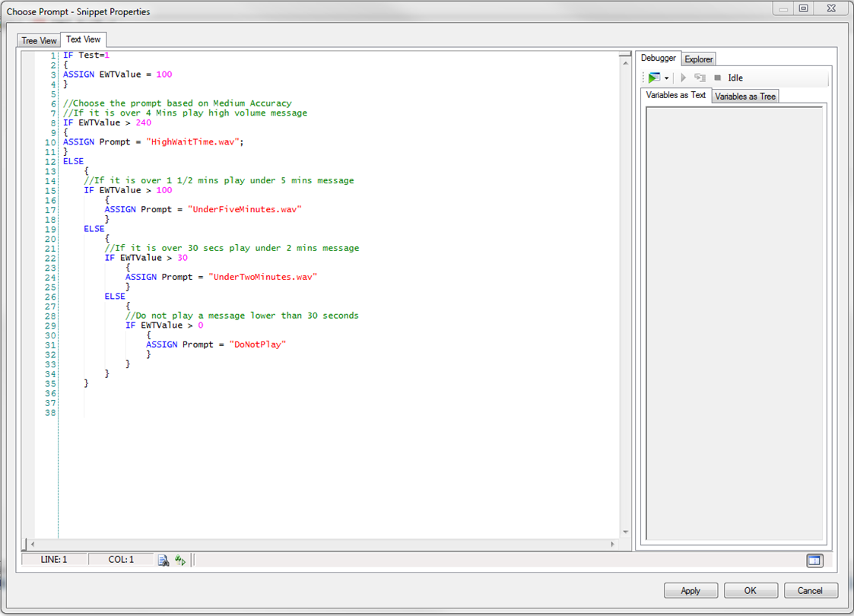This screenshot has height=616, width=854.
Task: Open the Explorer tab
Action: click(x=698, y=59)
